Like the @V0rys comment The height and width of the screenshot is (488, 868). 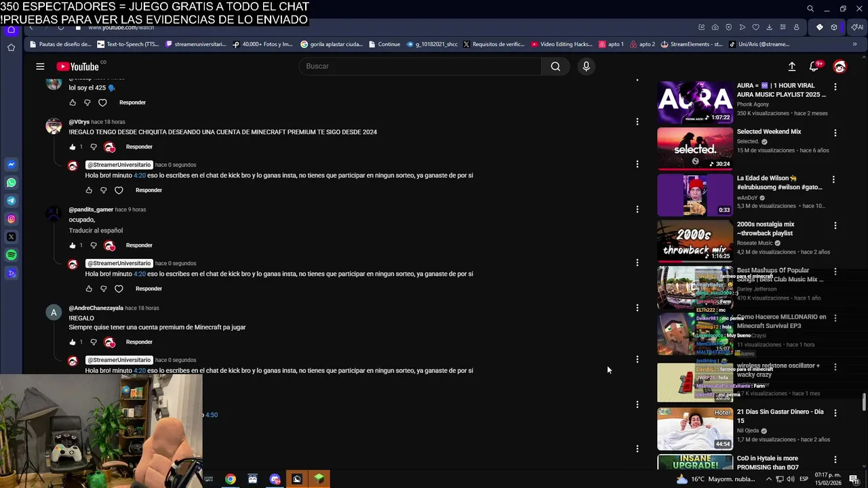pyautogui.click(x=73, y=147)
